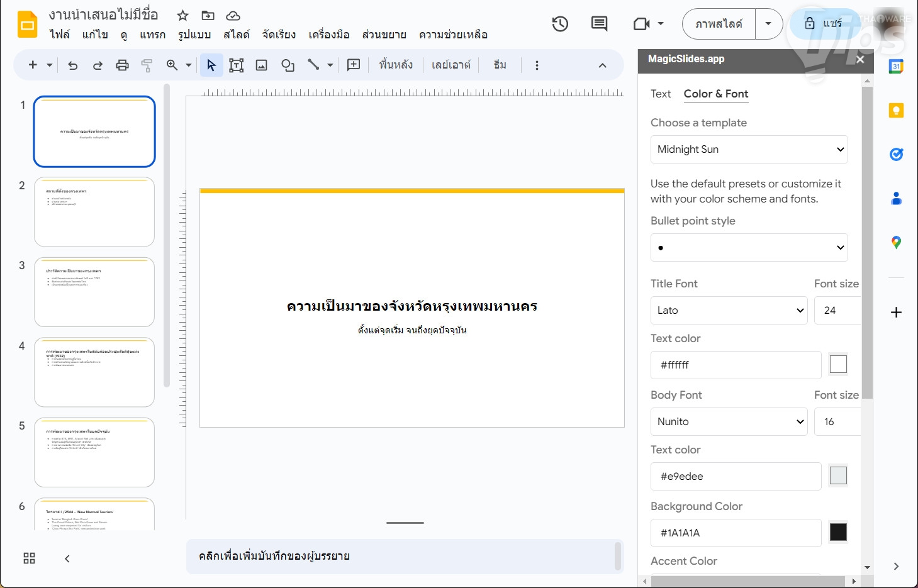918x588 pixels.
Task: Select slide 3 thumbnail
Action: pos(94,292)
